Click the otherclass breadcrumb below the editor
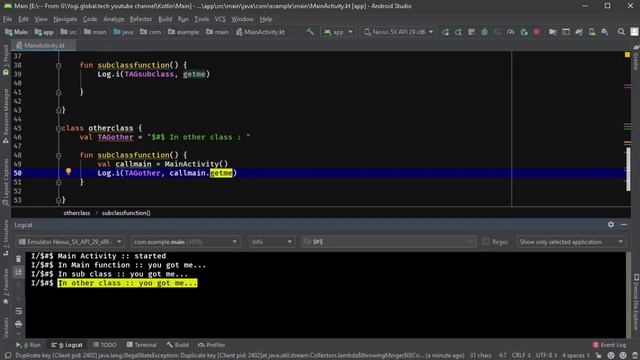 click(x=77, y=213)
